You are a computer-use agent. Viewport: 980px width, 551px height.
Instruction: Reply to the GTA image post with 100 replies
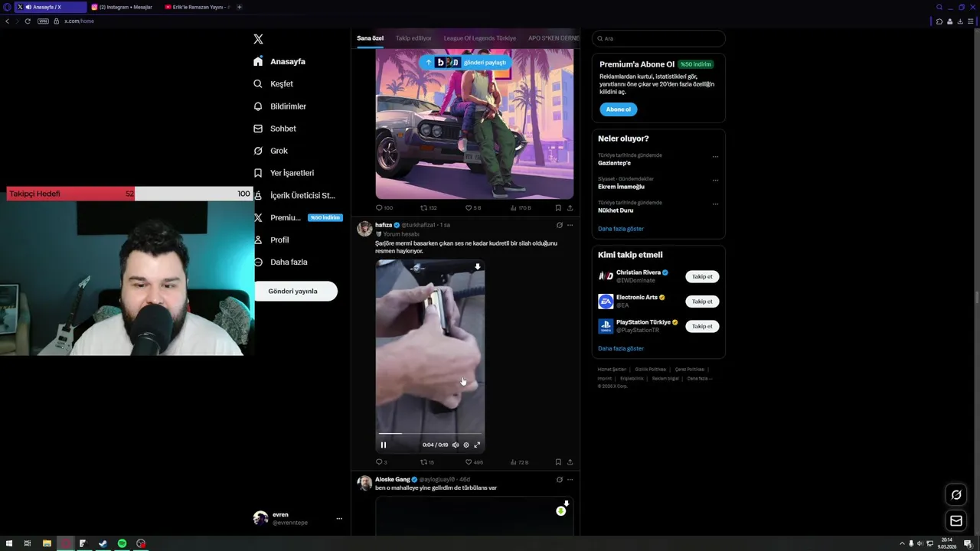[384, 207]
